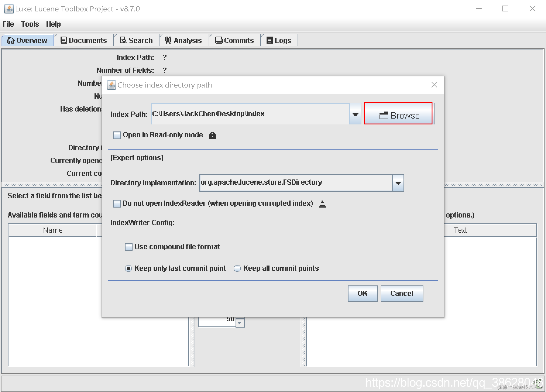Confirm dialog with OK button
The height and width of the screenshot is (392, 546).
click(363, 294)
